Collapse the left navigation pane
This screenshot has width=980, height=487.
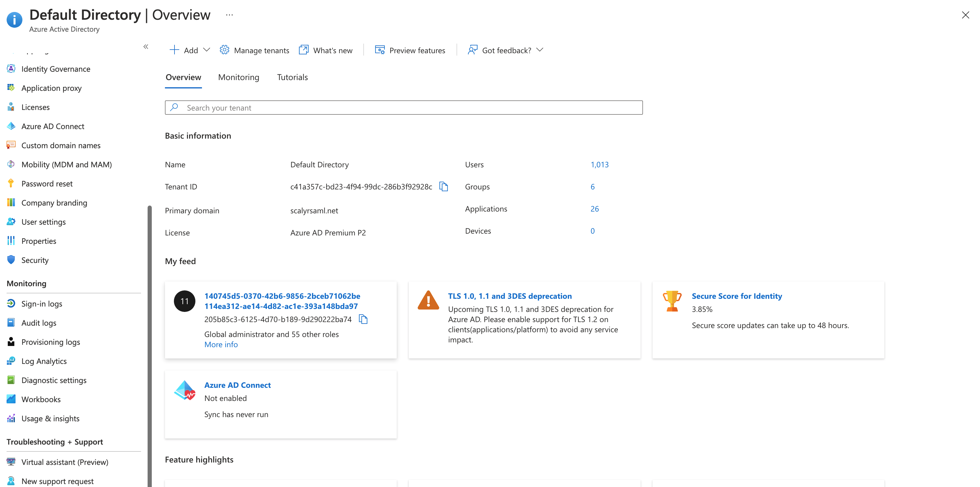pyautogui.click(x=146, y=46)
